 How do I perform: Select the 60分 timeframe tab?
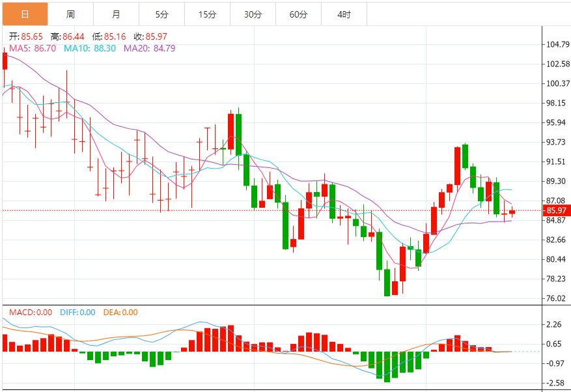click(x=298, y=14)
